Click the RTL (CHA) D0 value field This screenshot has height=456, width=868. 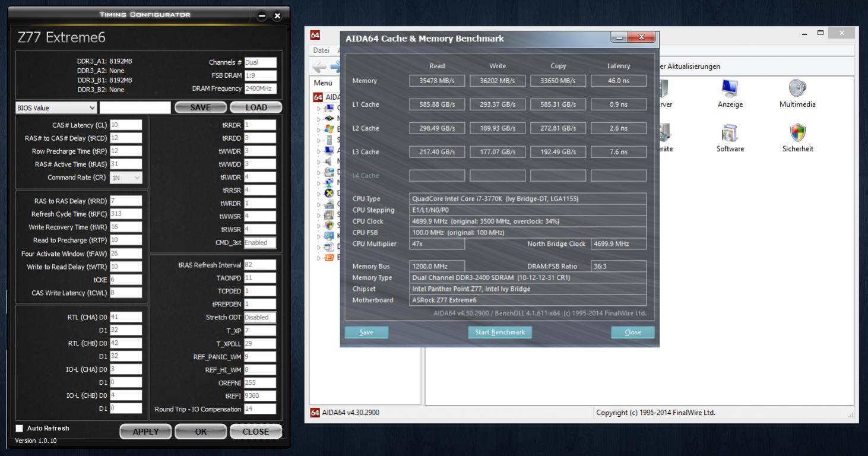pos(126,317)
